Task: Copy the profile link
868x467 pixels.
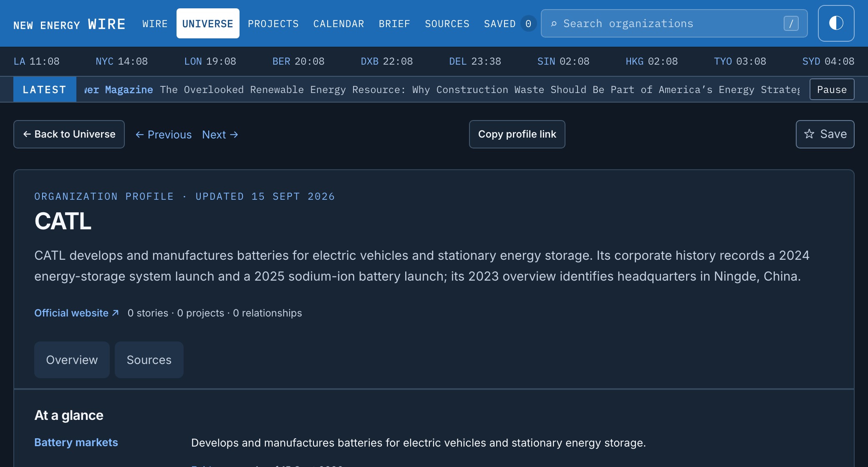Action: pos(517,134)
